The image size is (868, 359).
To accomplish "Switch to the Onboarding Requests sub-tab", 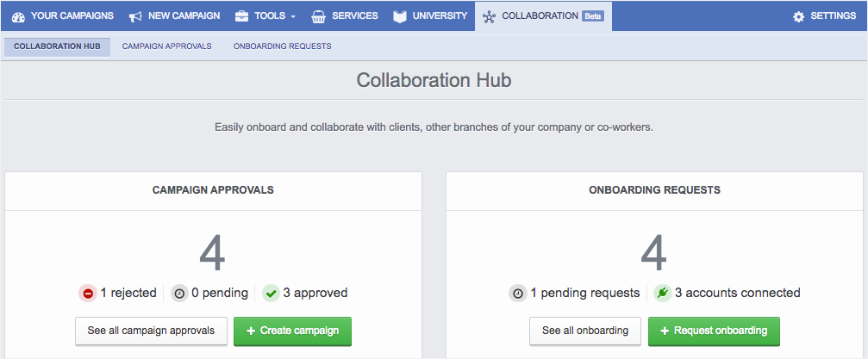I will click(x=283, y=46).
